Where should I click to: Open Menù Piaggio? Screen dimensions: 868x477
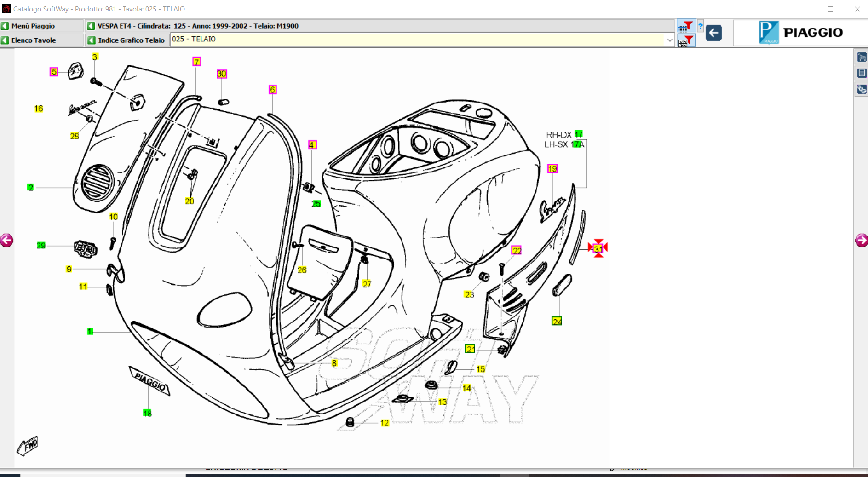pos(42,26)
